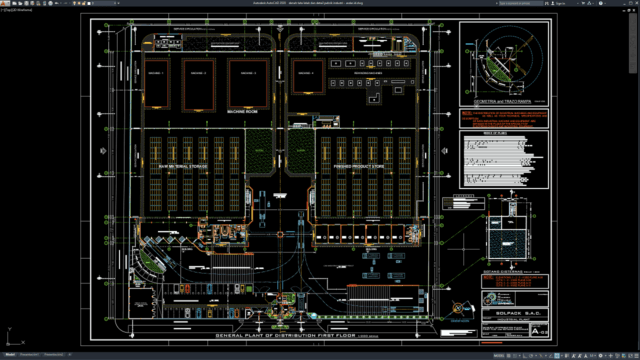640x360 pixels.
Task: Click the status bar Customization menu icon
Action: point(636,356)
